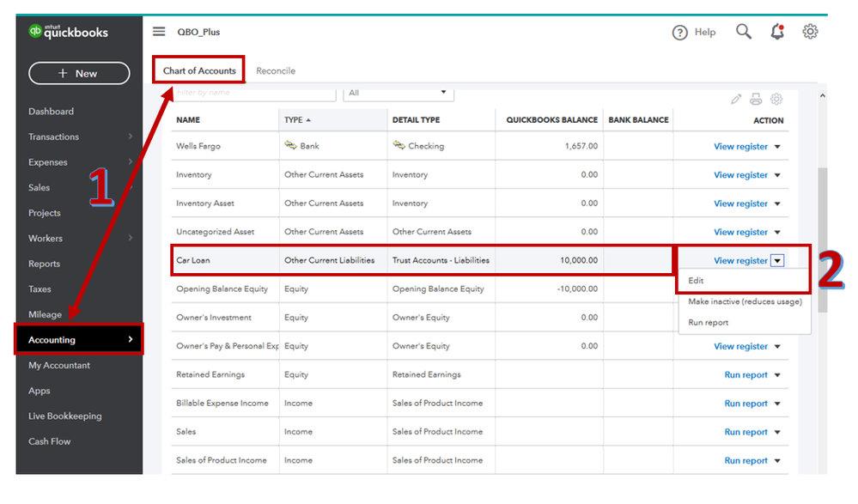This screenshot has height=504, width=858.
Task: Open Cash Flow in the sidebar
Action: click(49, 441)
